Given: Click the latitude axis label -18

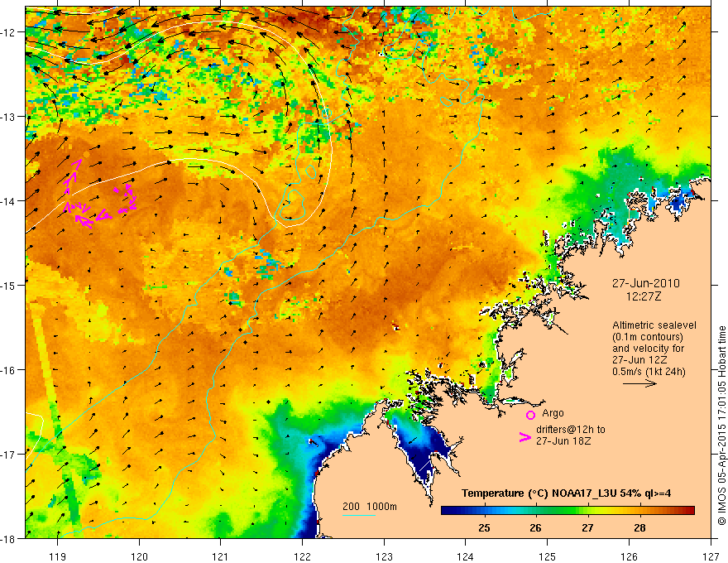Looking at the screenshot, I should (7, 539).
